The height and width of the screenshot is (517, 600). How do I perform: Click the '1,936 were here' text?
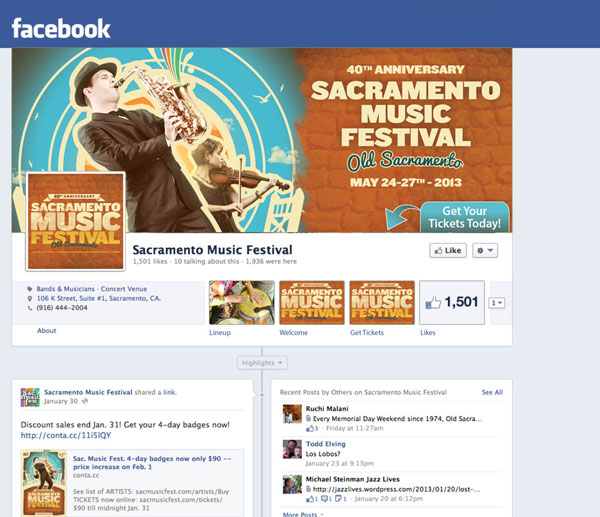tap(271, 261)
